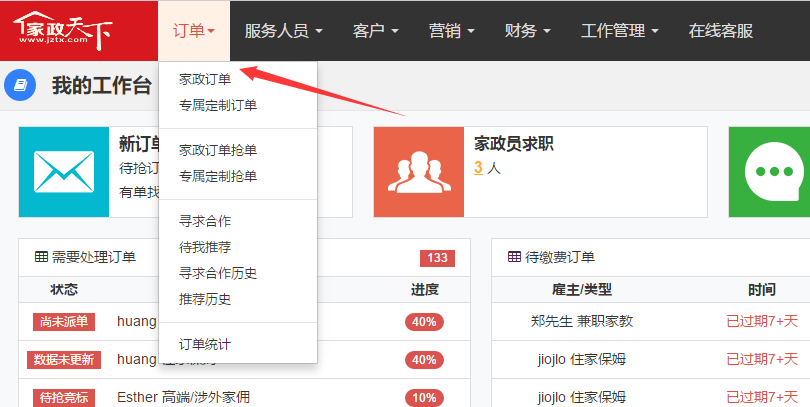The image size is (810, 407).
Task: Click the blue workbench book icon
Action: point(20,85)
